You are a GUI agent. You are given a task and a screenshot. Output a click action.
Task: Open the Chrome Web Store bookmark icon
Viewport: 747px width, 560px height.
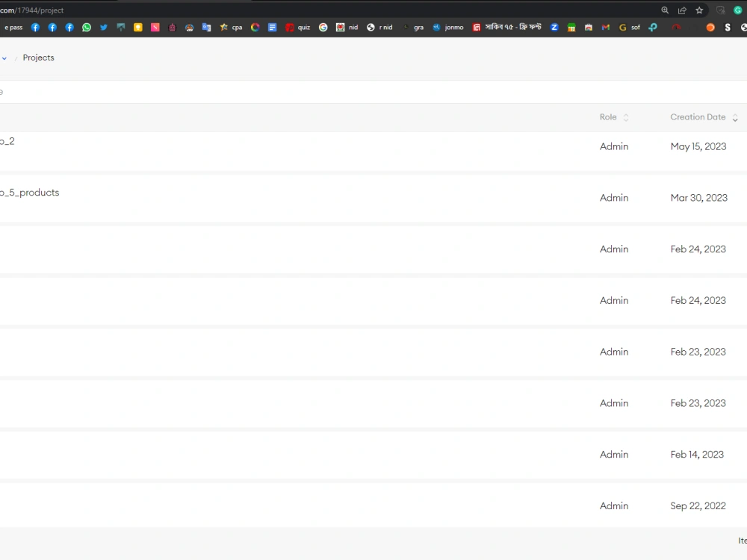589,27
